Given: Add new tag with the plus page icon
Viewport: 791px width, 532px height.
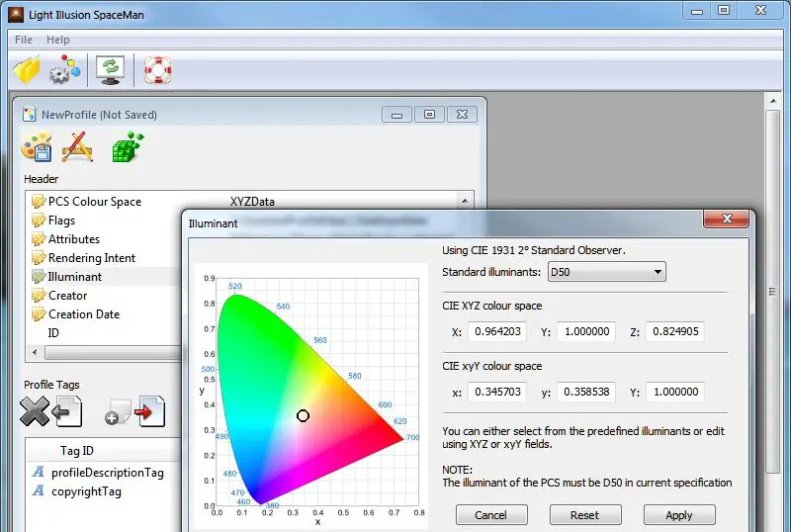Looking at the screenshot, I should [x=118, y=412].
